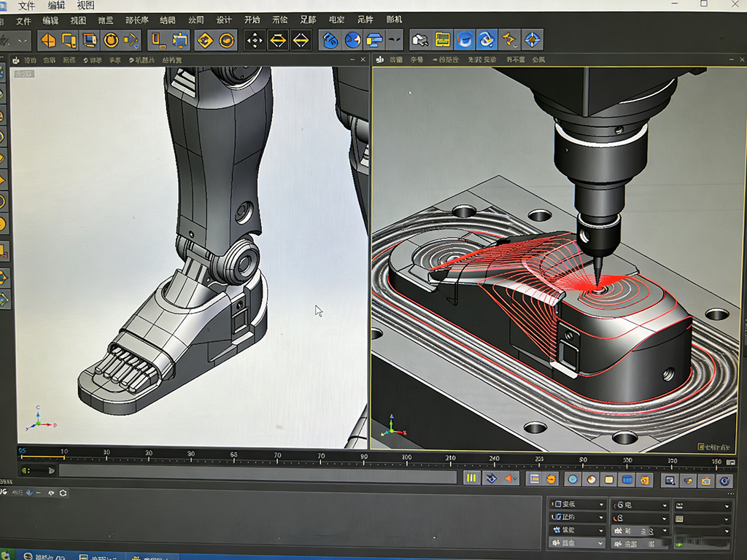Click the yellow pause bars button
The height and width of the screenshot is (560, 747).
[x=471, y=478]
